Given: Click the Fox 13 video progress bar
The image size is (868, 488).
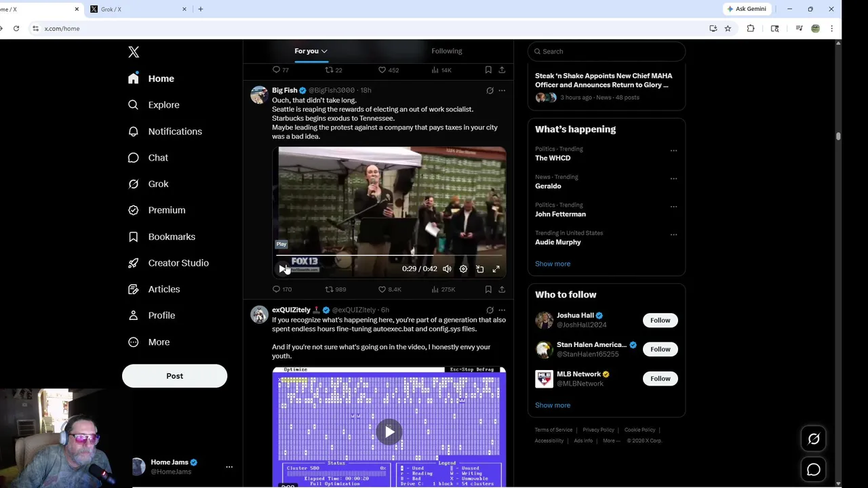Looking at the screenshot, I should [389, 256].
